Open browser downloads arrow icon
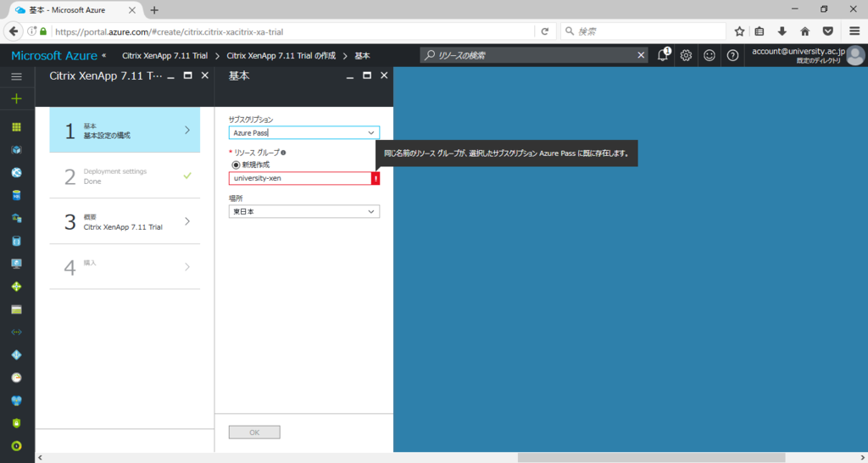 [782, 31]
